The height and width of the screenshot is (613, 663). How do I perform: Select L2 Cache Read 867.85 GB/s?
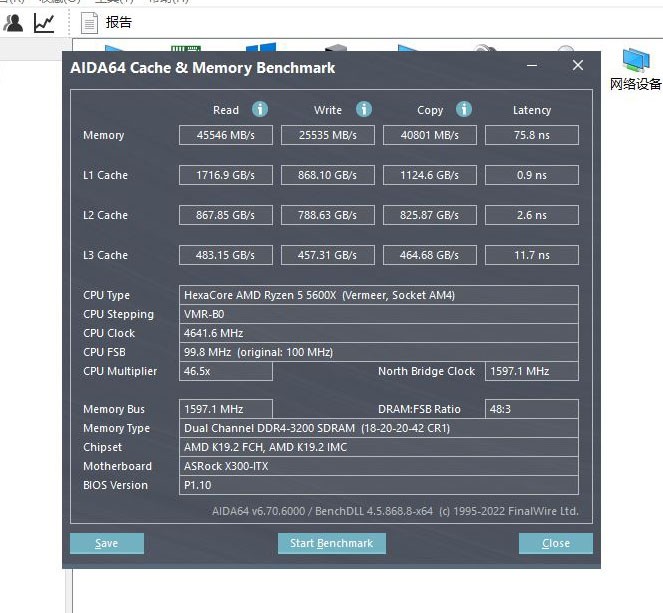[226, 215]
